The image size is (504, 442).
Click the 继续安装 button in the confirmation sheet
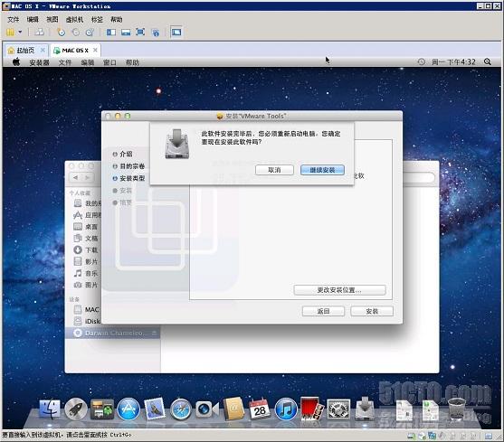(x=322, y=170)
